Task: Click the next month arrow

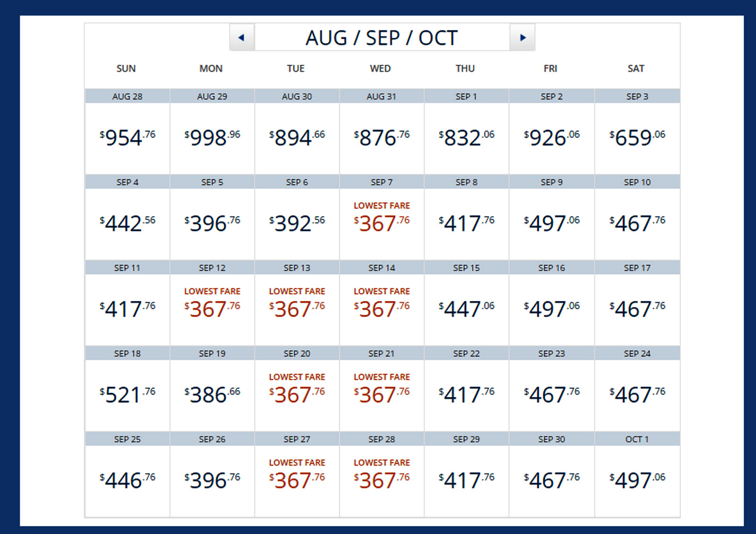Action: (522, 37)
